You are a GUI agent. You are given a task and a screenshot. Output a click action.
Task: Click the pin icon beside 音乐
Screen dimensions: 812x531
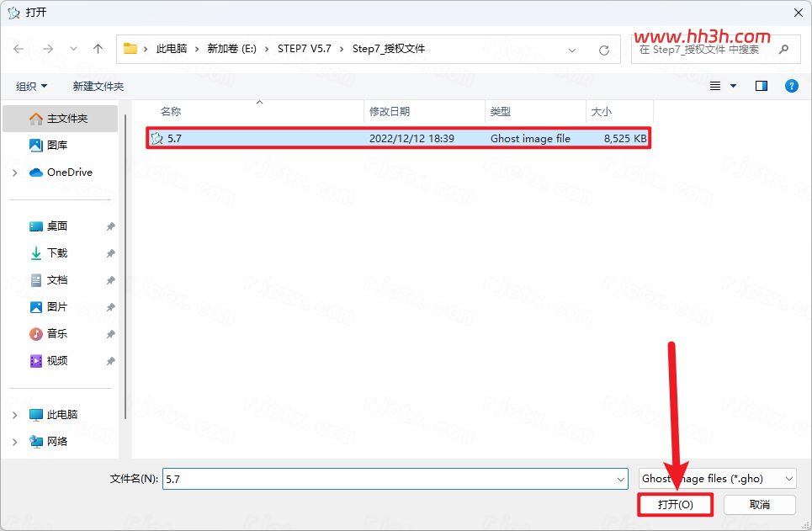click(x=110, y=334)
